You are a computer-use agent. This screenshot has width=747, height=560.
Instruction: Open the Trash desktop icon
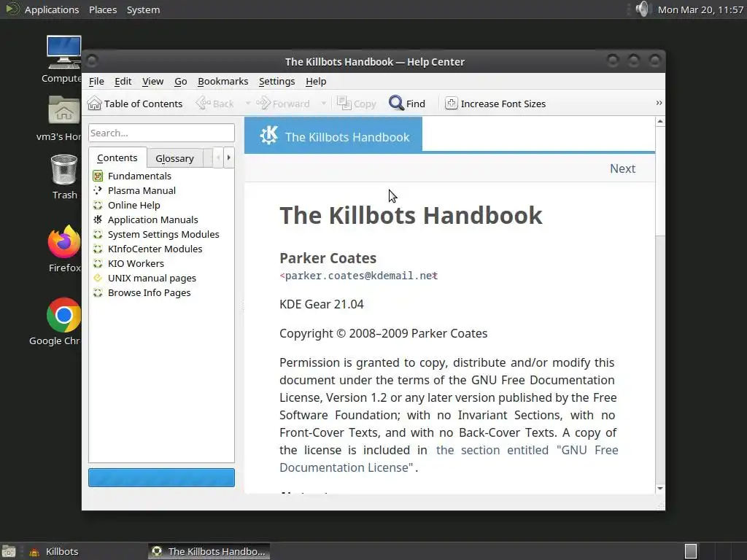click(64, 169)
